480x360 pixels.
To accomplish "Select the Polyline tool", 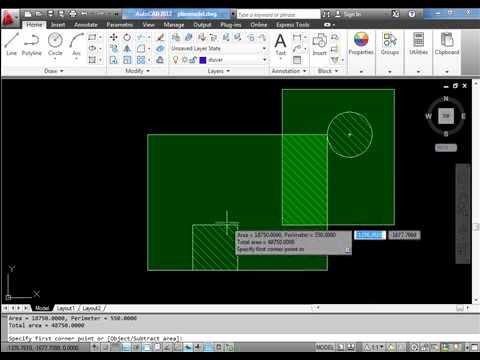I will [32, 43].
